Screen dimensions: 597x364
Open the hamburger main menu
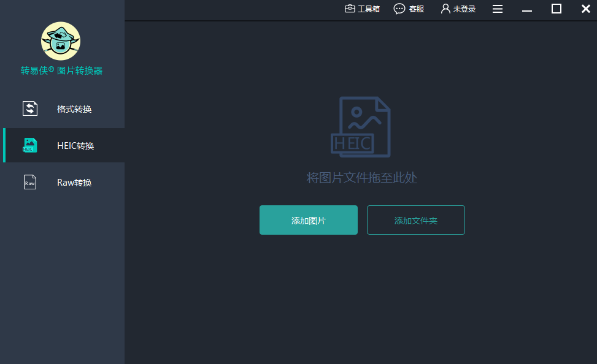497,9
